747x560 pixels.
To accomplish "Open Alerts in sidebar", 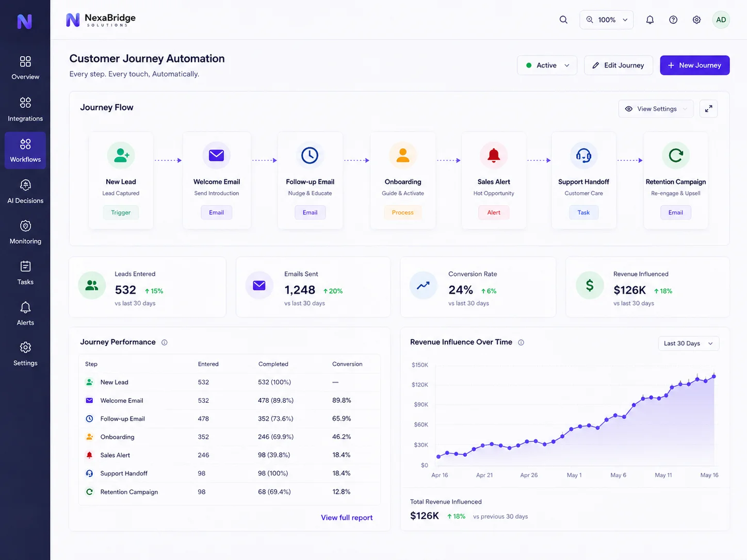I will pyautogui.click(x=25, y=314).
